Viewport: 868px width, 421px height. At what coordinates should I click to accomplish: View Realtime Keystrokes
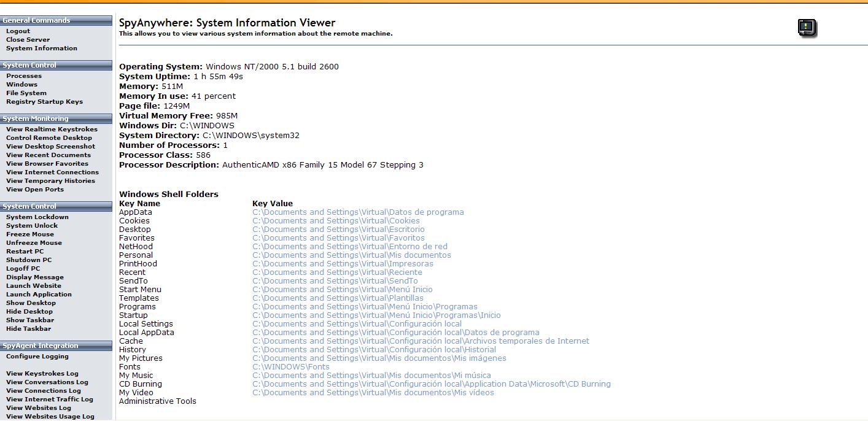52,129
